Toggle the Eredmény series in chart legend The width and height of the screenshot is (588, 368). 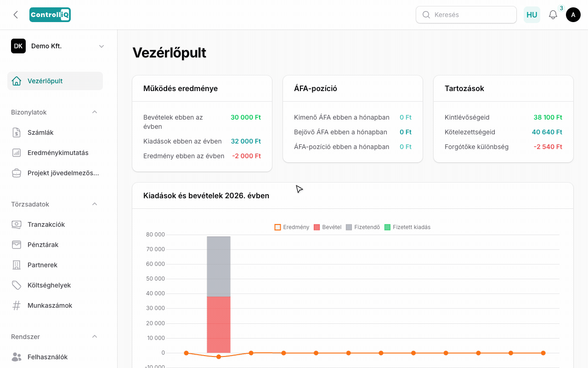(x=292, y=227)
